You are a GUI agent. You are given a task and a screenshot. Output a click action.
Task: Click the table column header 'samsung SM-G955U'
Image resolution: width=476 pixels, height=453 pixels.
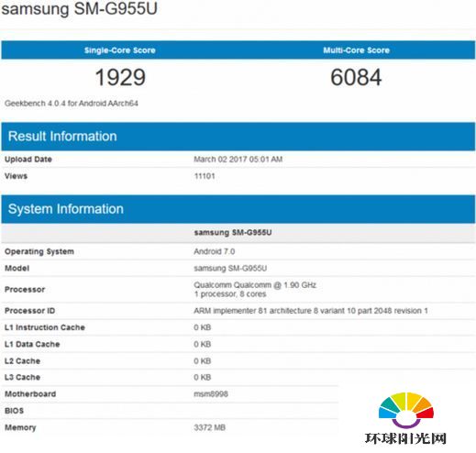(233, 233)
